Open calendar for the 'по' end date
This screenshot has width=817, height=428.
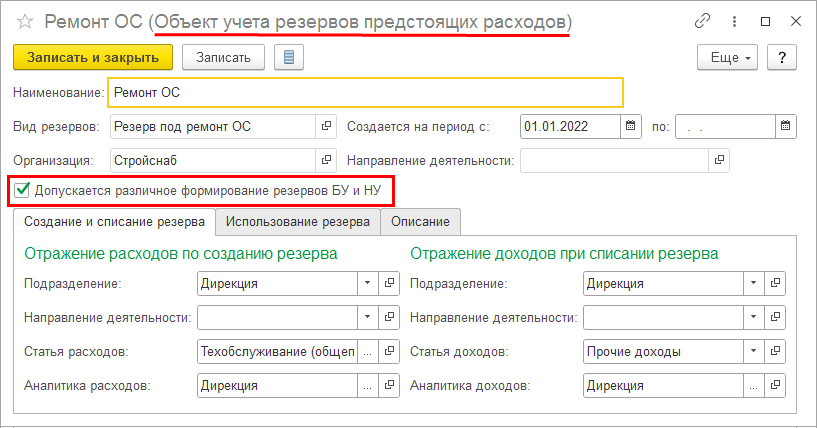(x=786, y=126)
